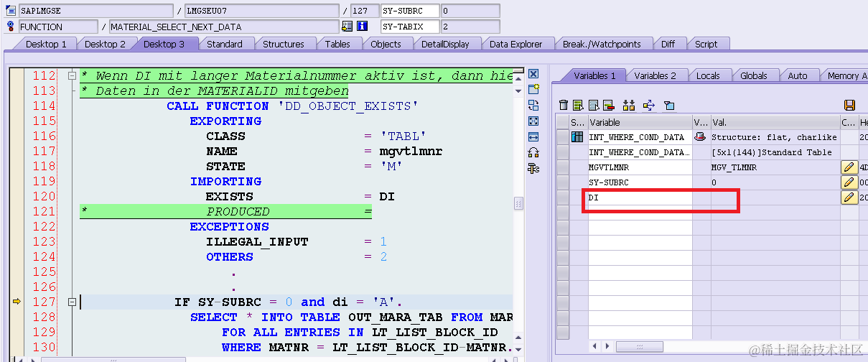Image resolution: width=868 pixels, height=362 pixels.
Task: Click the first green list icon after trash
Action: coord(579,106)
